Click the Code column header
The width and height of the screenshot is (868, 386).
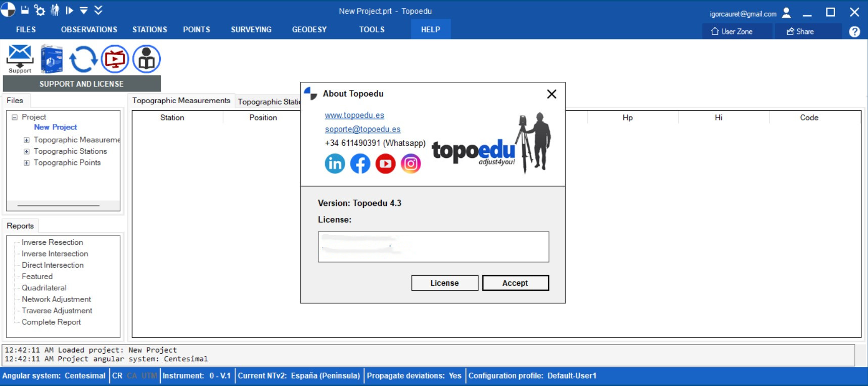pos(809,117)
